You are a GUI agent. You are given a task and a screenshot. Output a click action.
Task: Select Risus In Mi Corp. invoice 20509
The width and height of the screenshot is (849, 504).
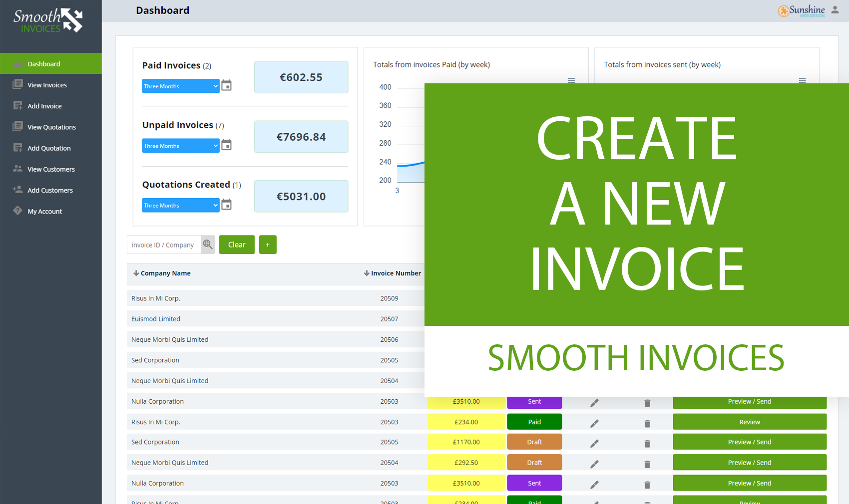click(276, 298)
